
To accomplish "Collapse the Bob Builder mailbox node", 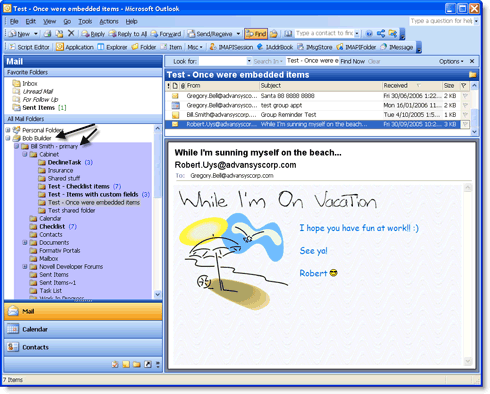I will click(x=7, y=138).
